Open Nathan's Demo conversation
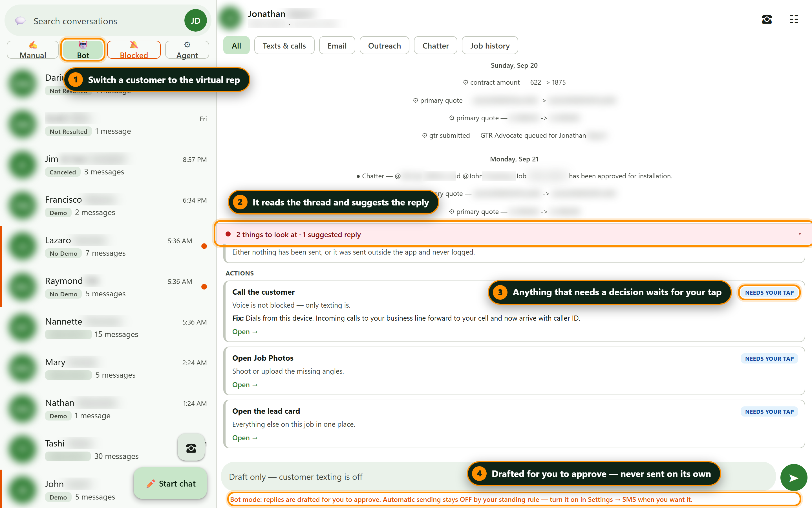 click(x=108, y=409)
